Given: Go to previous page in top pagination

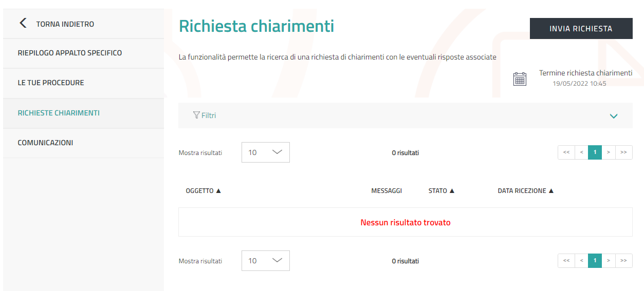Looking at the screenshot, I should click(581, 152).
